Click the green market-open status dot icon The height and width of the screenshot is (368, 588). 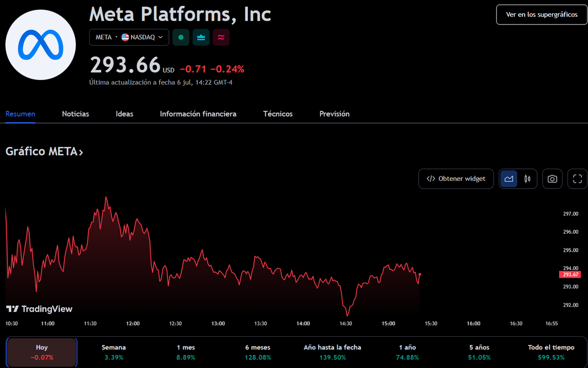click(181, 37)
